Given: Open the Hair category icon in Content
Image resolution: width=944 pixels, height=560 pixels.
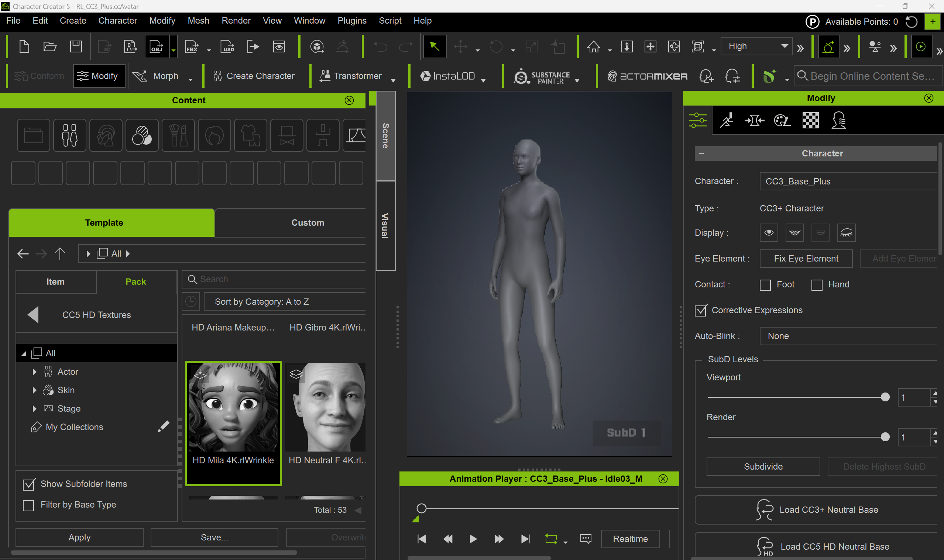Looking at the screenshot, I should click(214, 135).
